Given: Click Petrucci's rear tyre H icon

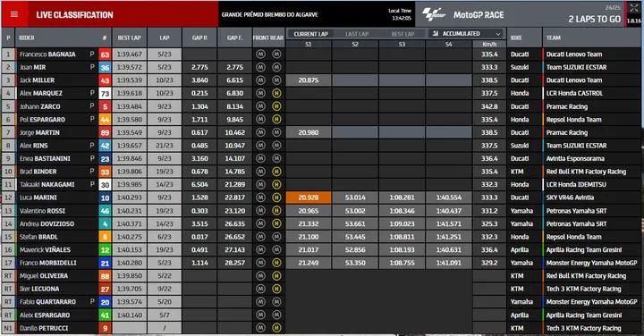Looking at the screenshot, I should pyautogui.click(x=276, y=328).
